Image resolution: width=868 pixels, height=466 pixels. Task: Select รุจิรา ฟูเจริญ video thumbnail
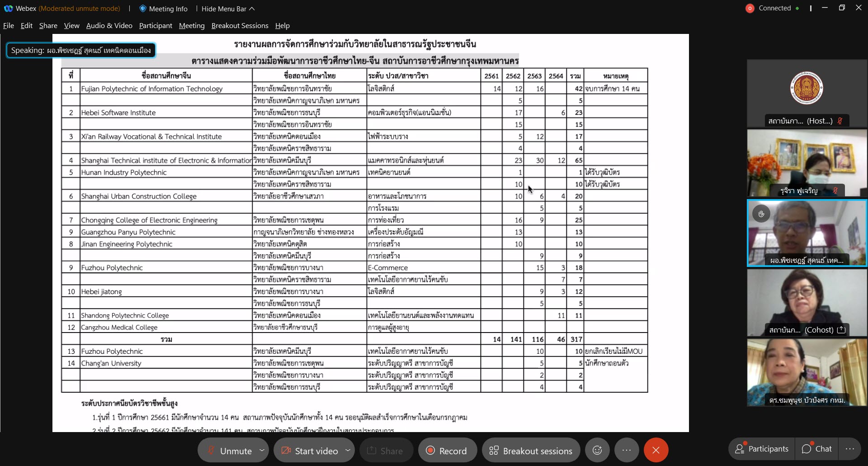(807, 163)
